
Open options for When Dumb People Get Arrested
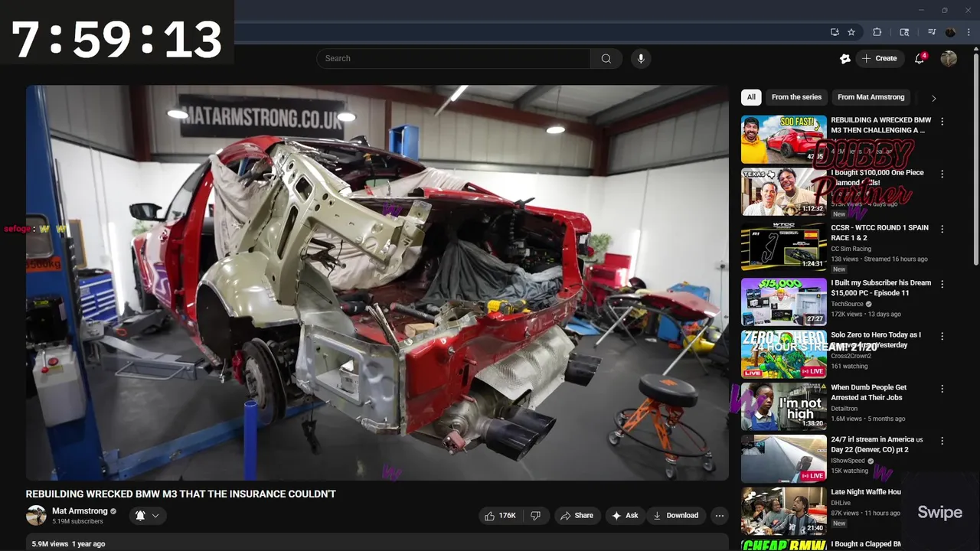pyautogui.click(x=942, y=389)
